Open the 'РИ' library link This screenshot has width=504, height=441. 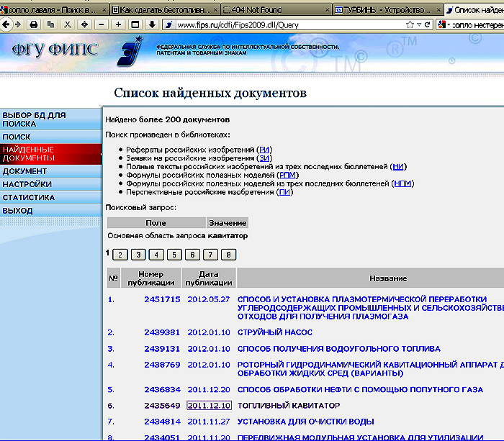[264, 150]
